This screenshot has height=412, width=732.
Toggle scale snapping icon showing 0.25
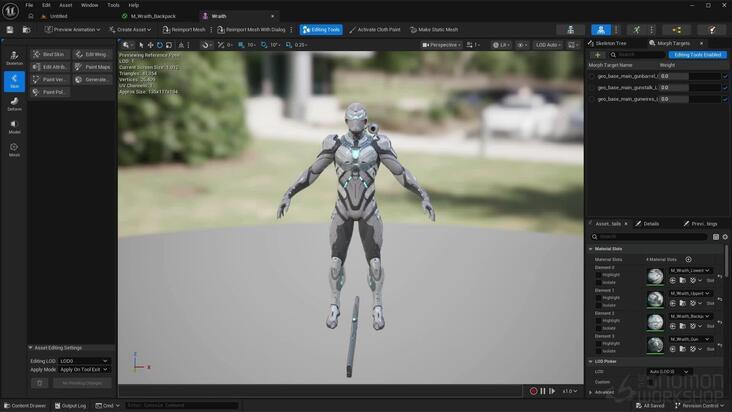point(289,45)
